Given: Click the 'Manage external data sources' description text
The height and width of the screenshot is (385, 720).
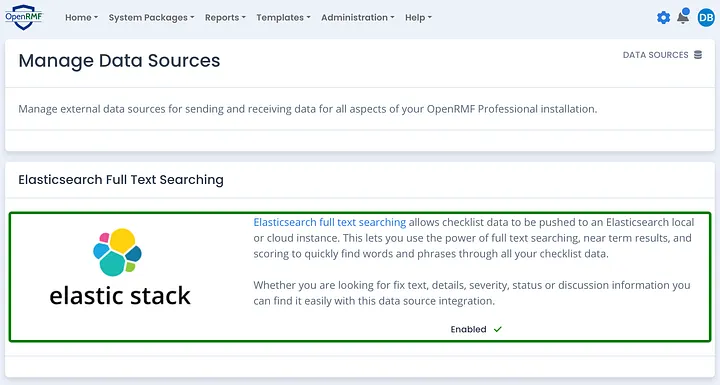Looking at the screenshot, I should coord(308,109).
